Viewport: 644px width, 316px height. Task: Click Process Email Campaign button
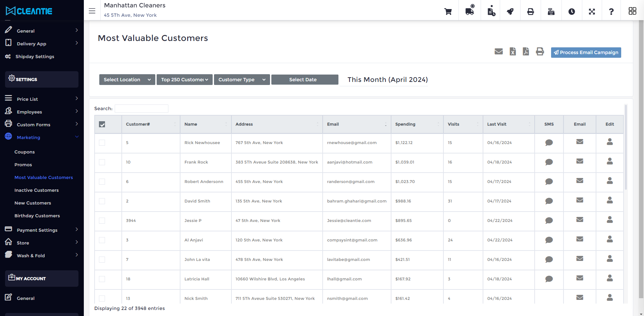586,52
